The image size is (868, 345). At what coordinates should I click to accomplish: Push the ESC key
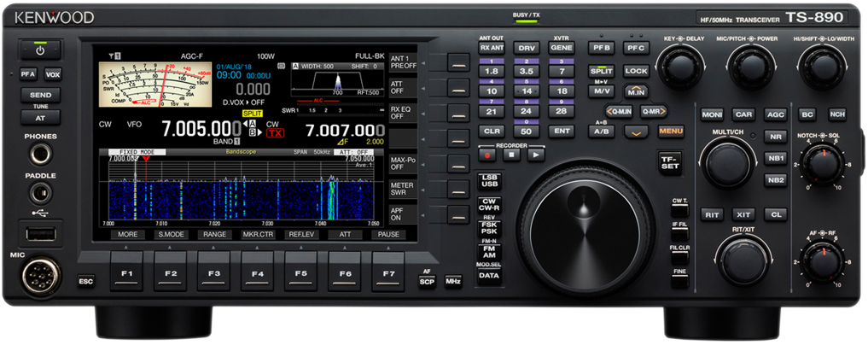click(86, 281)
